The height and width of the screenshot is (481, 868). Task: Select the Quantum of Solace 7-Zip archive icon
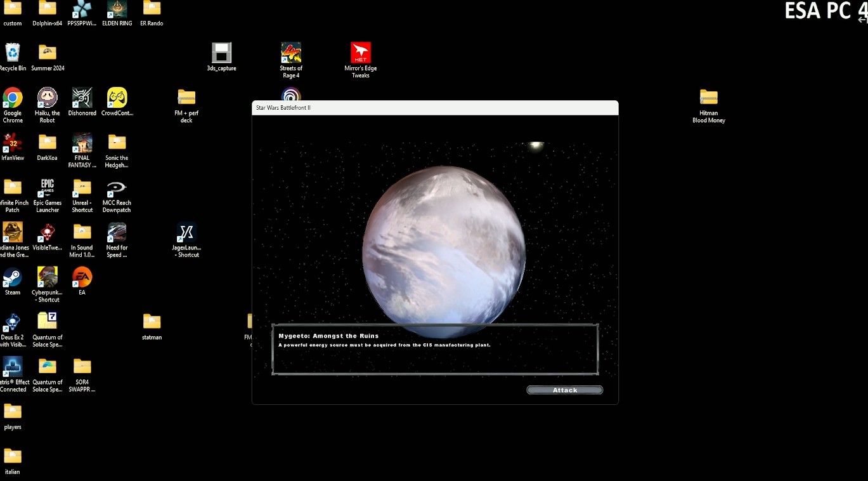(x=48, y=321)
